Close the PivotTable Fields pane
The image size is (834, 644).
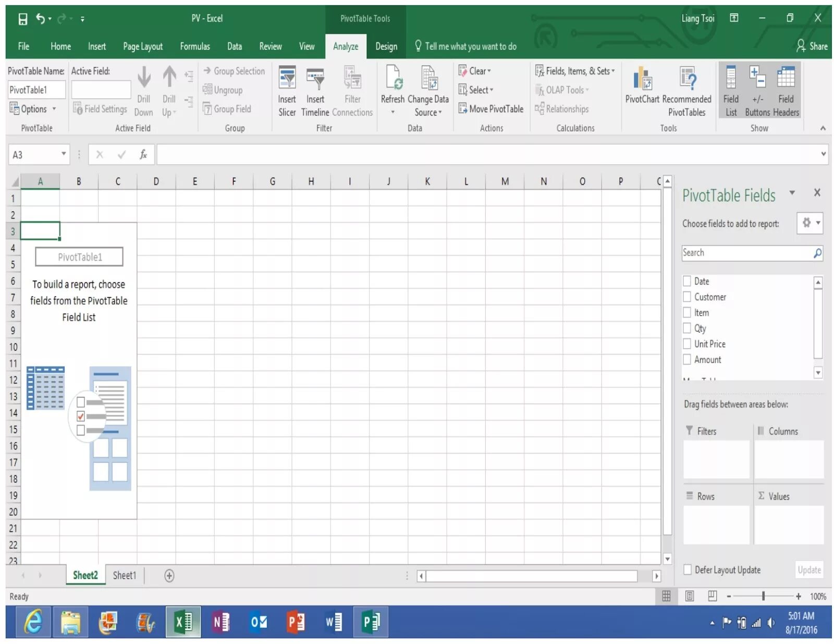[817, 193]
